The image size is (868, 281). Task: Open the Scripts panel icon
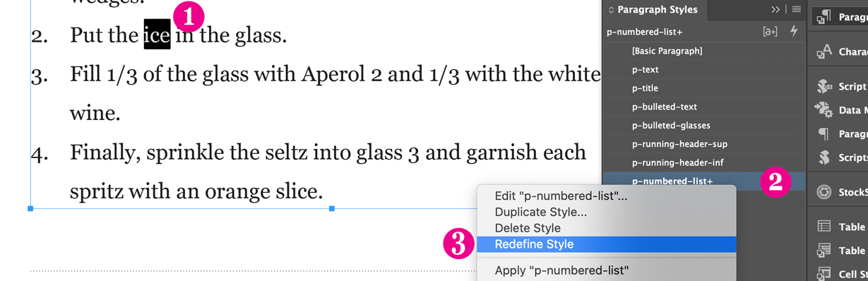tap(824, 157)
